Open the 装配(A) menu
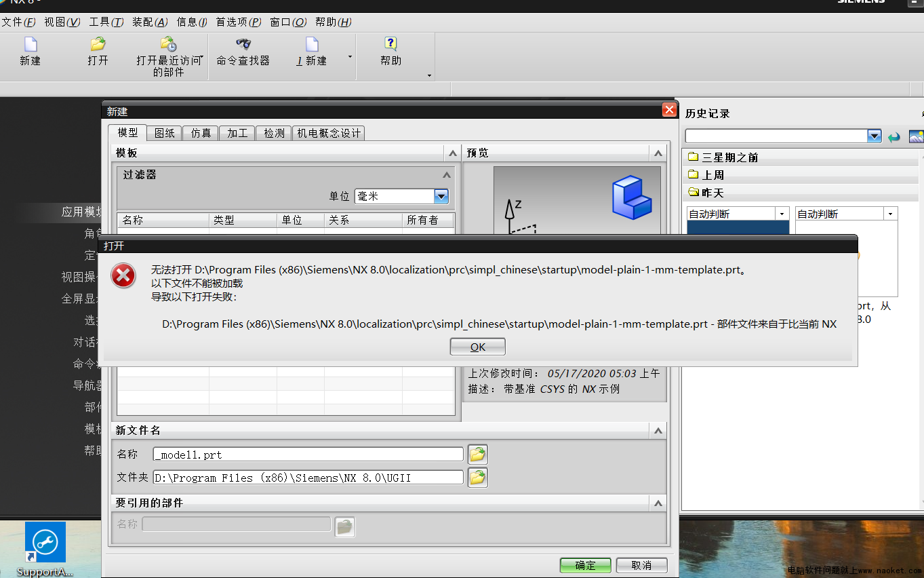This screenshot has height=578, width=924. (x=150, y=22)
